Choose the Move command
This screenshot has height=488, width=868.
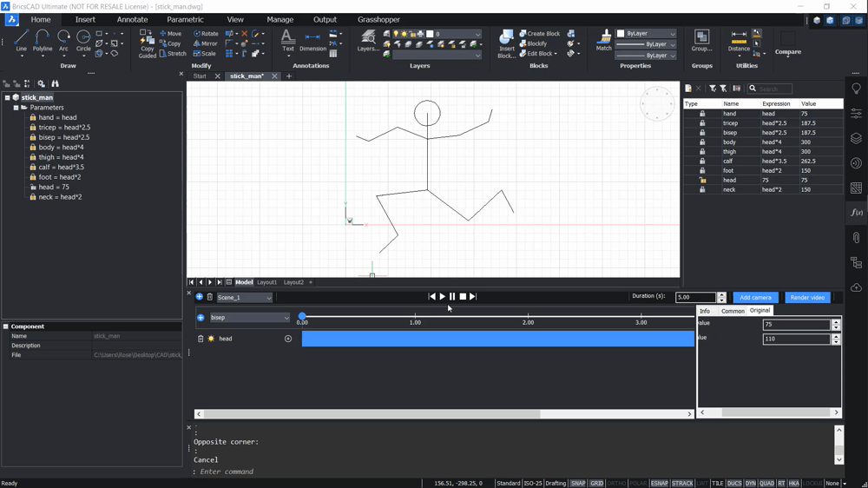click(x=170, y=33)
